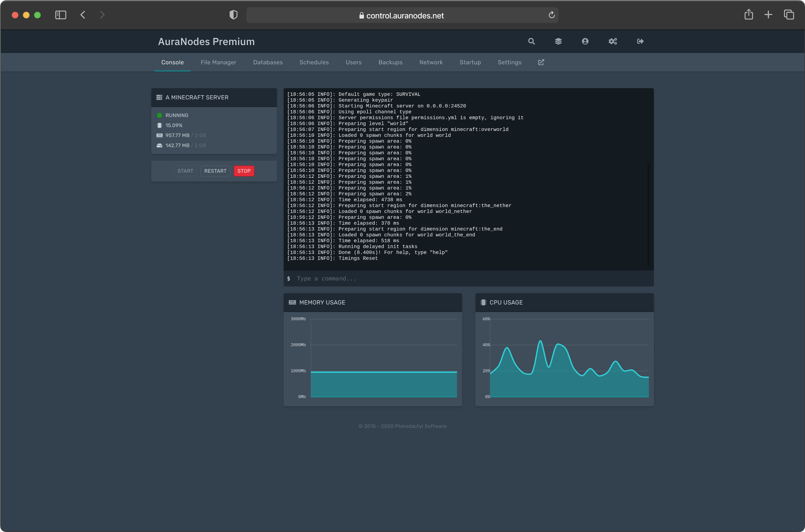This screenshot has width=805, height=532.
Task: Click the 'Default game type: SURVIVAL' line
Action: 353,94
